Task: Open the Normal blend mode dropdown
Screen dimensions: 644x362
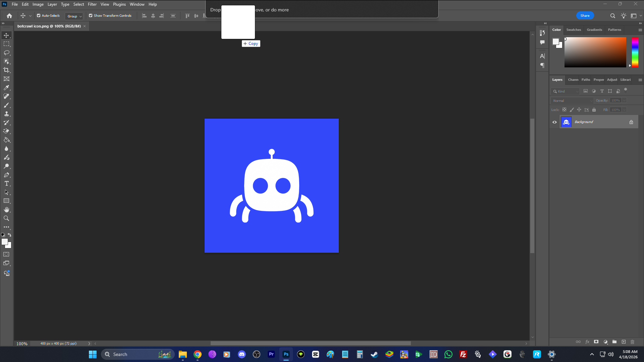Action: point(572,101)
